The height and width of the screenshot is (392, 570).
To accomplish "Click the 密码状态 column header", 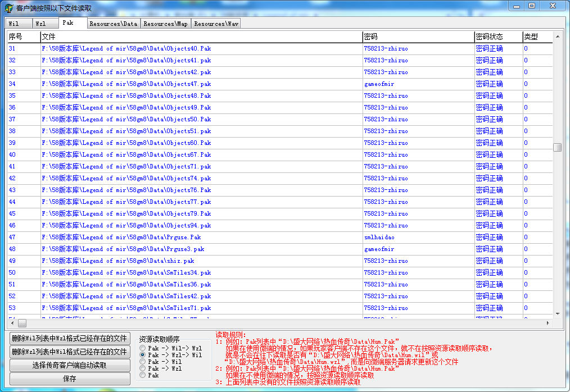I will [x=499, y=37].
